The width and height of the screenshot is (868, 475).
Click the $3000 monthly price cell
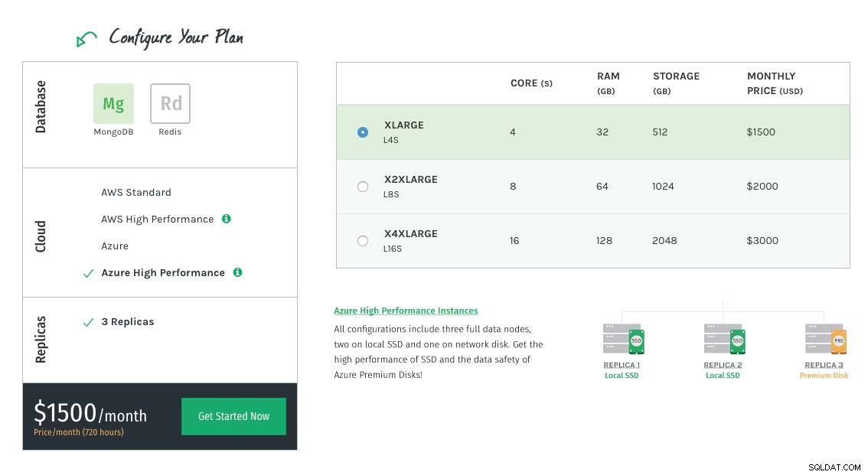point(762,240)
